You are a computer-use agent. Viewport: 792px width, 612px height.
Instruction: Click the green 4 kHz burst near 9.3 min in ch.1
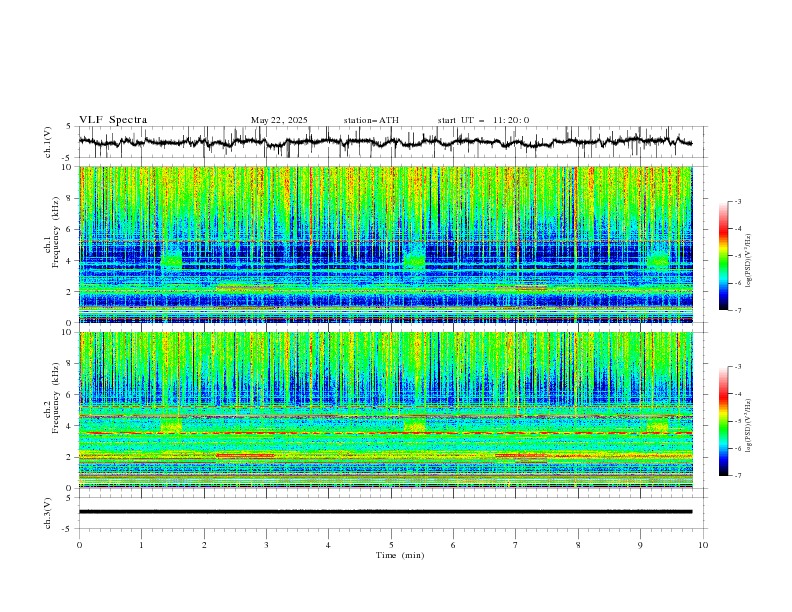pyautogui.click(x=658, y=260)
